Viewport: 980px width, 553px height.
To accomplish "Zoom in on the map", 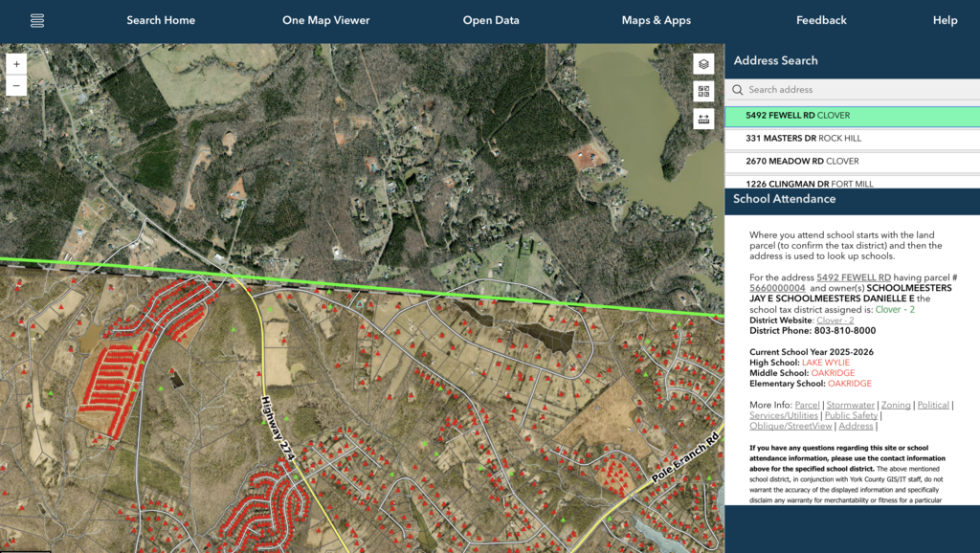I will tap(16, 64).
